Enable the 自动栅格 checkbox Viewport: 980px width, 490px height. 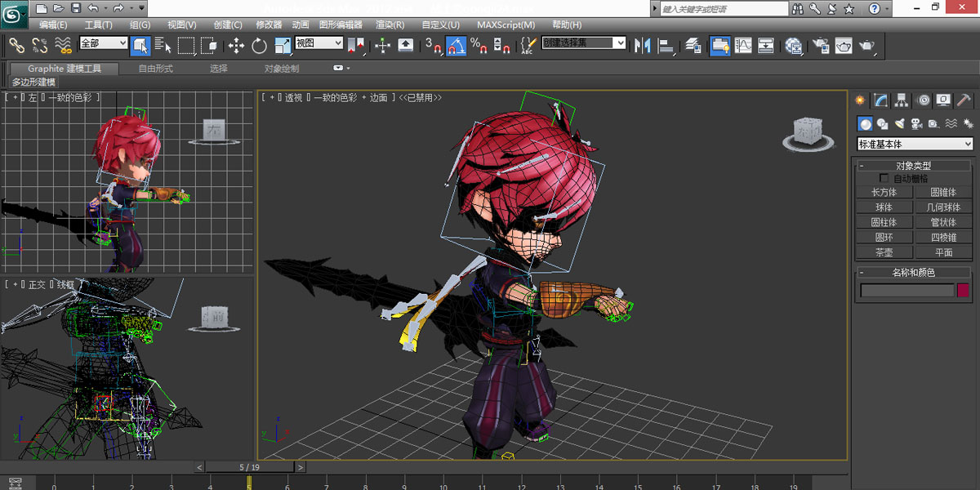click(884, 178)
